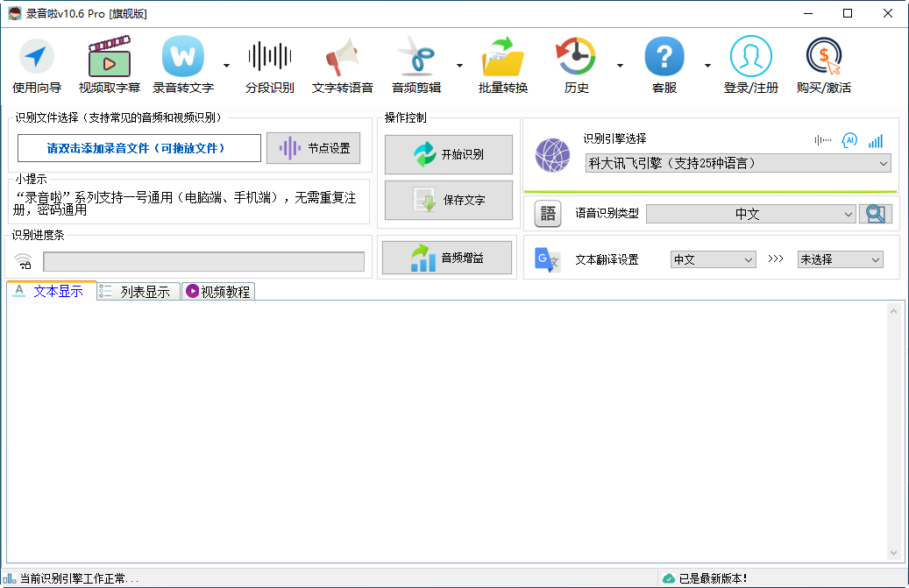The image size is (909, 588).
Task: Click the purple globe engine icon
Action: pyautogui.click(x=552, y=155)
